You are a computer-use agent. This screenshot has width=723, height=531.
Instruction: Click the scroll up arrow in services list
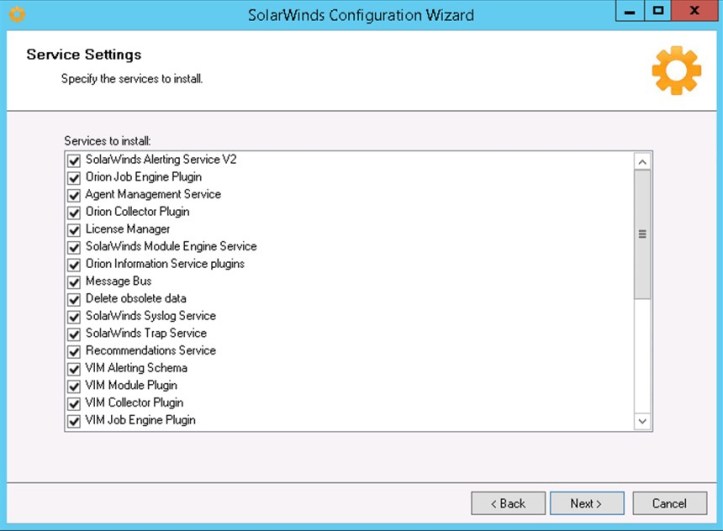pos(642,161)
